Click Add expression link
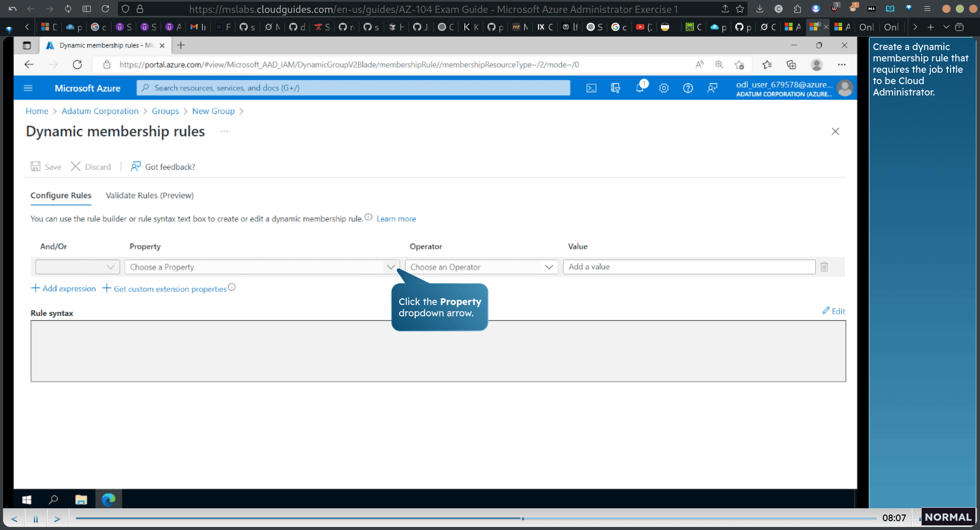This screenshot has height=530, width=980. (64, 288)
